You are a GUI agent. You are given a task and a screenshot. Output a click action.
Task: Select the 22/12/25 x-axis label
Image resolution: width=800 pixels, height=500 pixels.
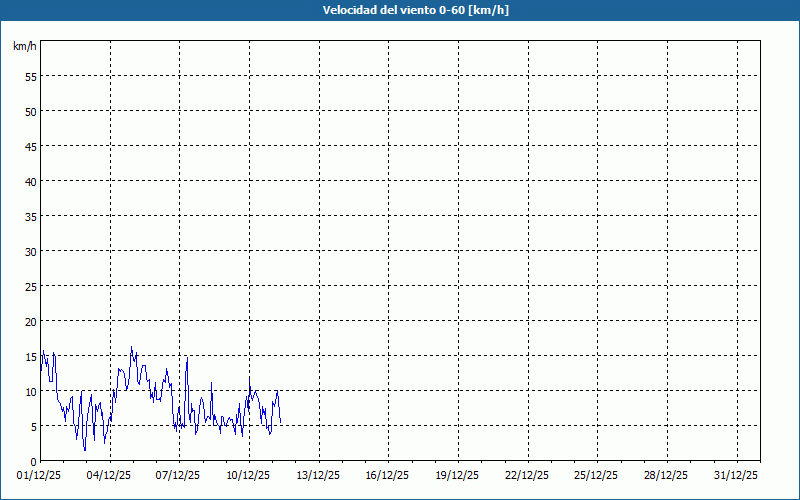[528, 475]
